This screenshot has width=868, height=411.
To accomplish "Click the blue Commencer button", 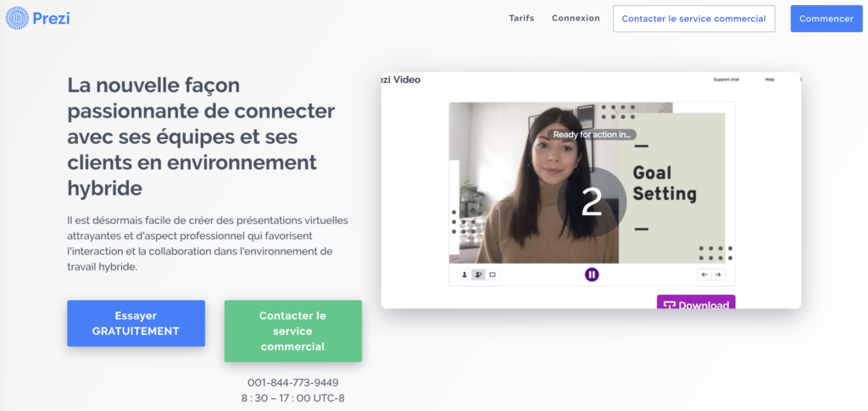I will click(826, 19).
